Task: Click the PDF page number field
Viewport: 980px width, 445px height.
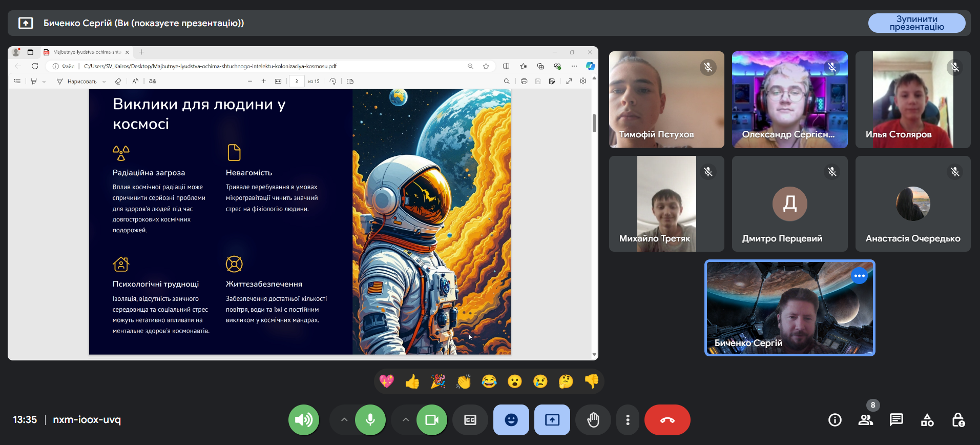Action: pyautogui.click(x=296, y=82)
